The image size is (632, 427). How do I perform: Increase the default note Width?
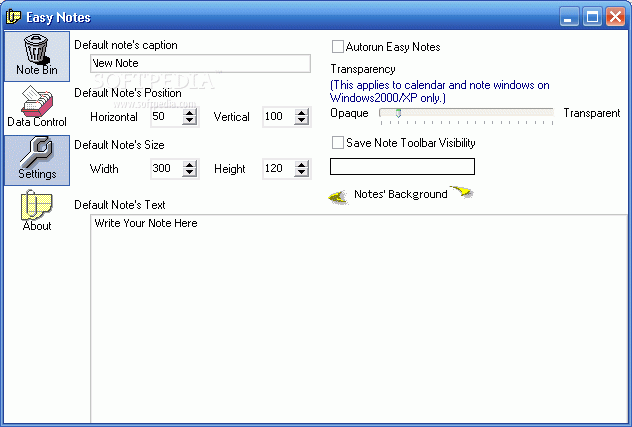pyautogui.click(x=189, y=165)
